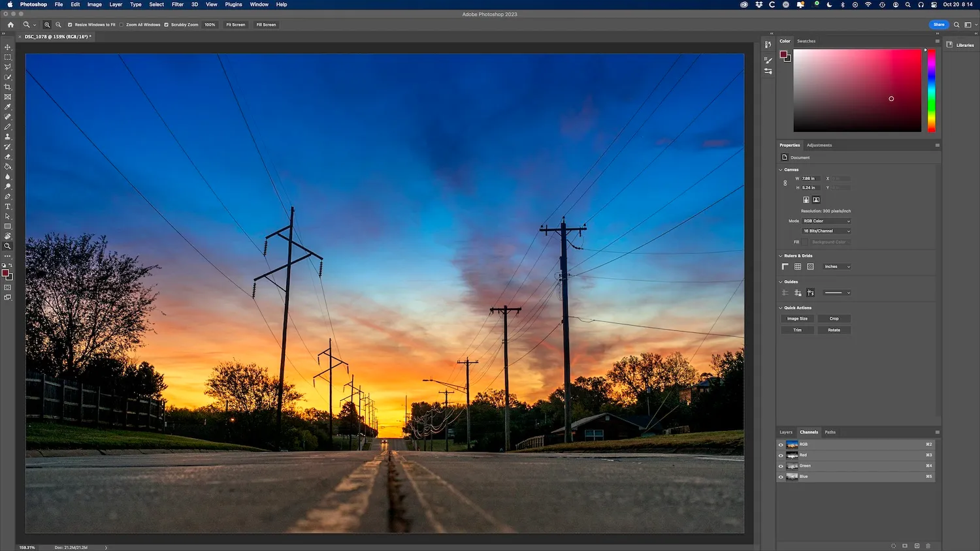Viewport: 980px width, 551px height.
Task: Click the 100% zoom button
Action: (210, 25)
